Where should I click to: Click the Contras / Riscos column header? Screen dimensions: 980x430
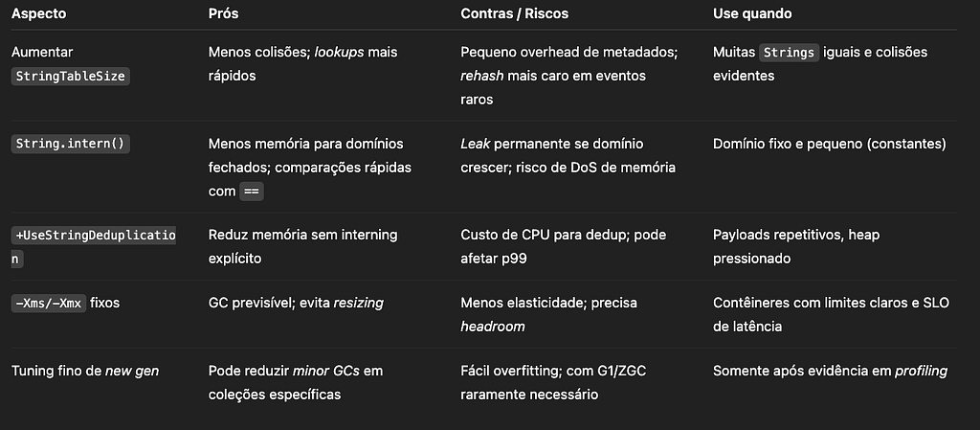pos(514,13)
